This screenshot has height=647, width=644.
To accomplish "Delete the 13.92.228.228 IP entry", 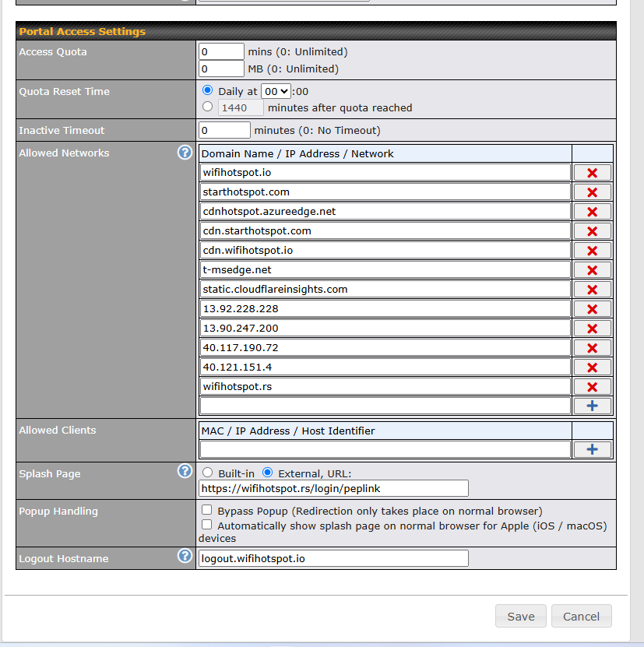I will click(x=592, y=309).
